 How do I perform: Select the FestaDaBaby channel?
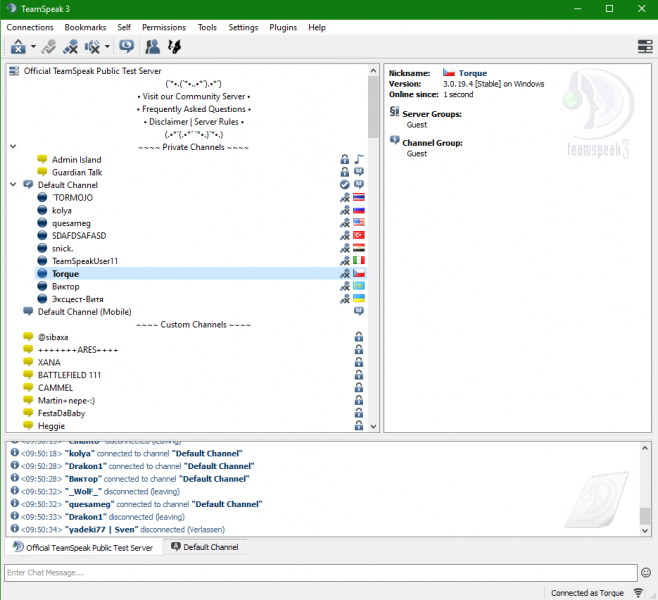pyautogui.click(x=61, y=413)
